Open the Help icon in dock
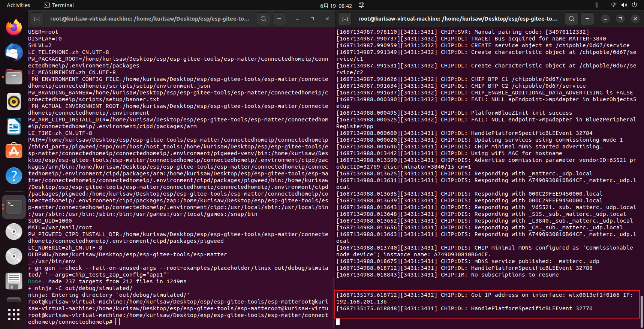This screenshot has height=329, width=644. click(14, 176)
